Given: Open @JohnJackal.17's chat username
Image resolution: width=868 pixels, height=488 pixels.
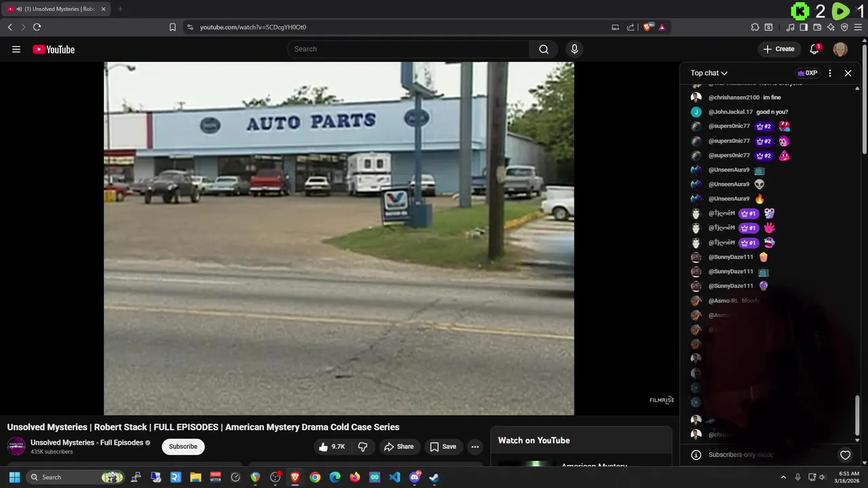Looking at the screenshot, I should coord(730,112).
